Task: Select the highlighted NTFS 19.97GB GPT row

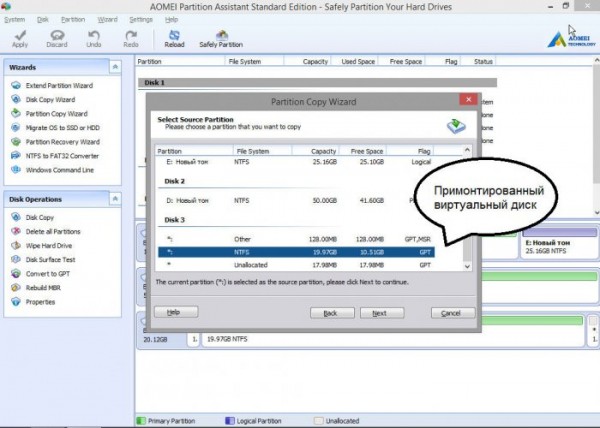Action: point(296,252)
